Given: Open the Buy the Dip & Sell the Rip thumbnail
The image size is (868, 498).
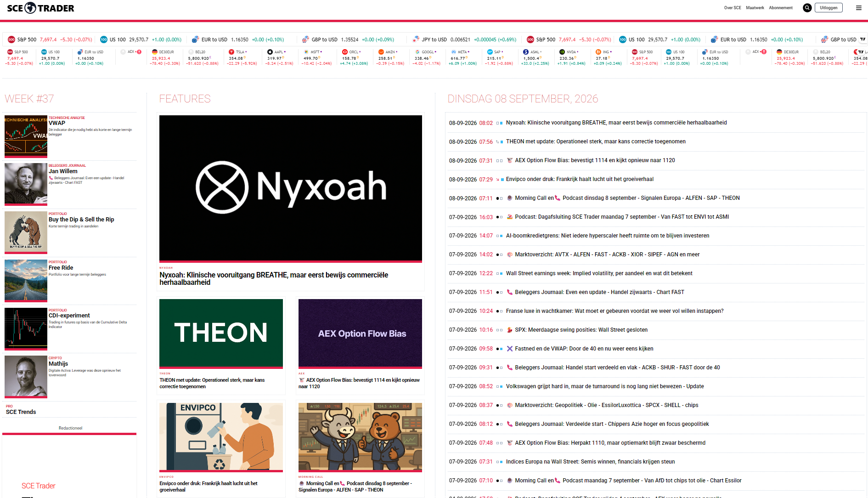Looking at the screenshot, I should (26, 232).
